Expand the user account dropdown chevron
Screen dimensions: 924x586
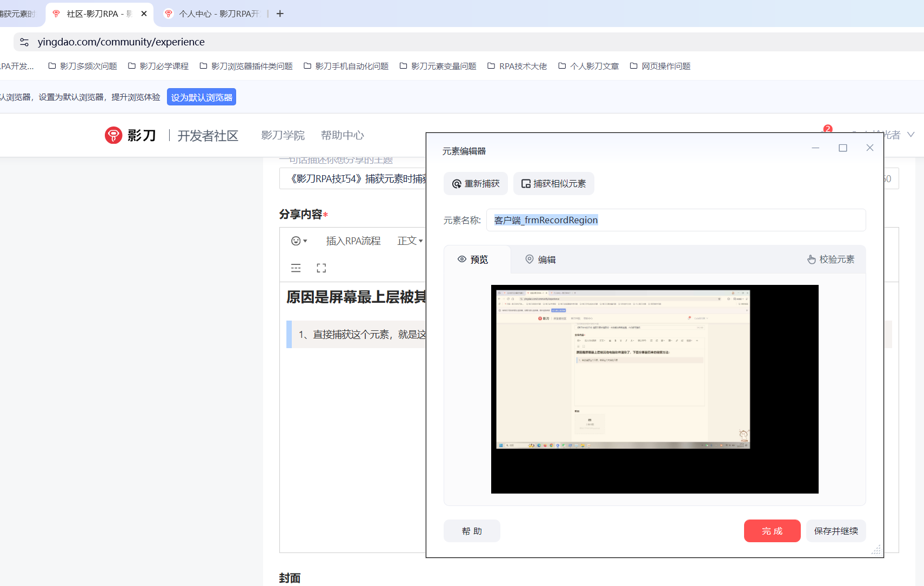910,135
